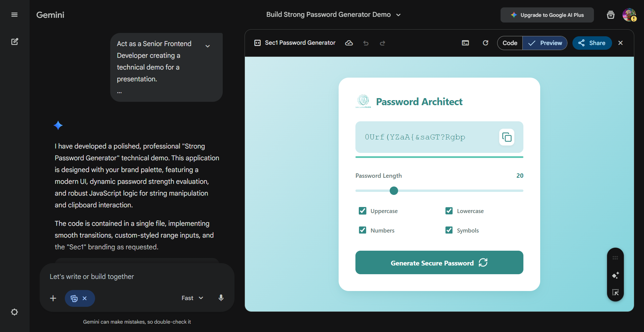Uncheck the Uppercase option
Image resolution: width=644 pixels, height=332 pixels.
tap(362, 211)
